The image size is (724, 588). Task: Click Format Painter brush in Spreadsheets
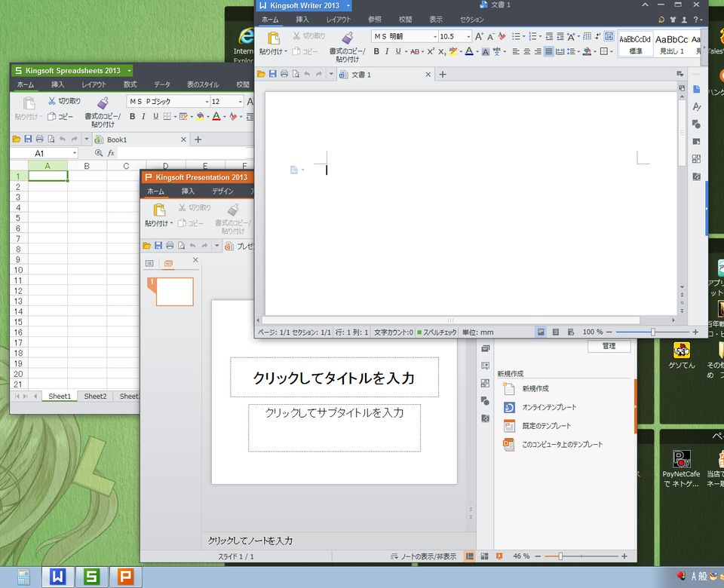(103, 103)
